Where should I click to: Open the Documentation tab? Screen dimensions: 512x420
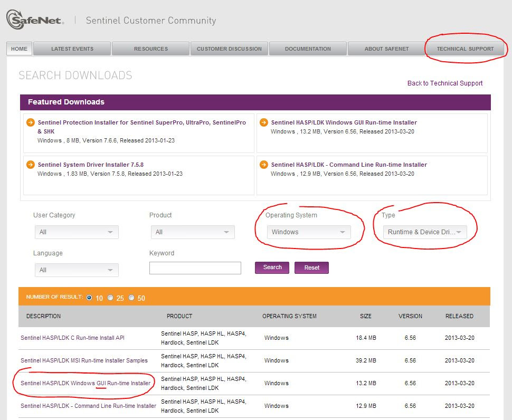pos(308,49)
